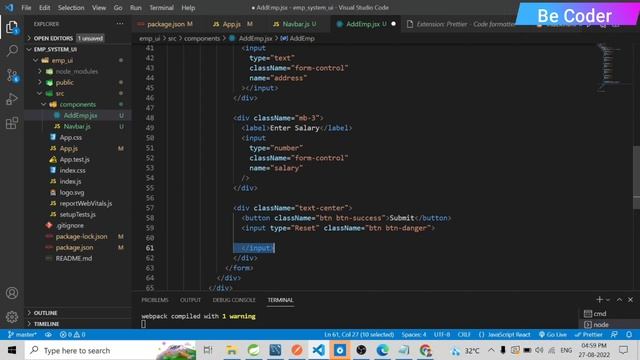640x360 pixels.
Task: Open the new terminal dropdown arrow
Action: [x=608, y=300]
